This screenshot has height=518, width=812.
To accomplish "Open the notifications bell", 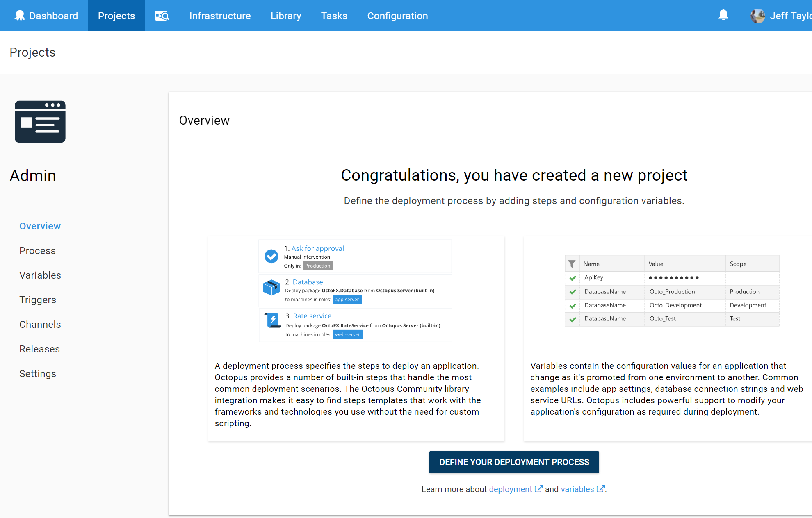I will click(723, 15).
